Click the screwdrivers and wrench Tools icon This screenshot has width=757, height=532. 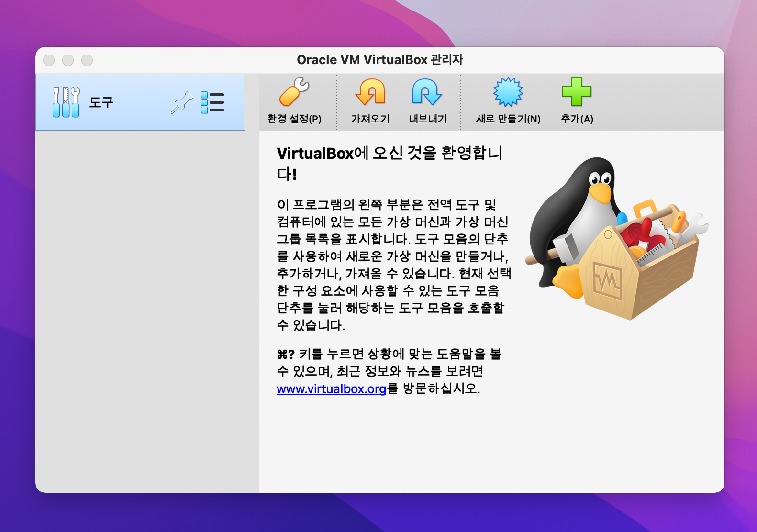click(x=66, y=102)
